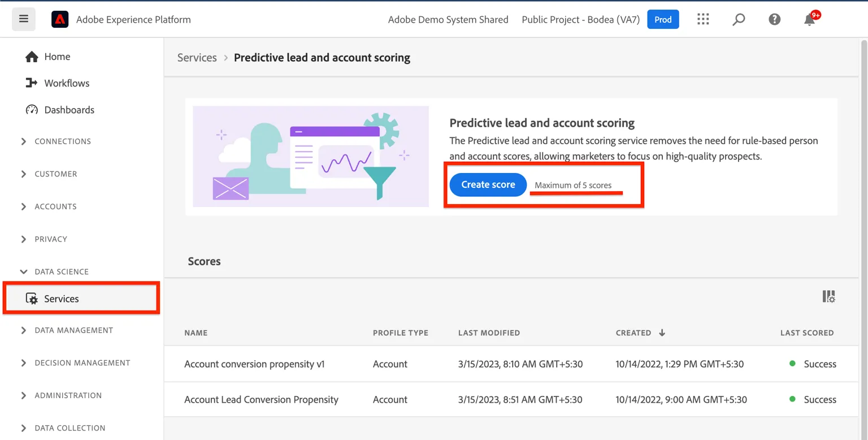Screen dimensions: 868x440
Task: Expand the Connections section
Action: (x=23, y=141)
